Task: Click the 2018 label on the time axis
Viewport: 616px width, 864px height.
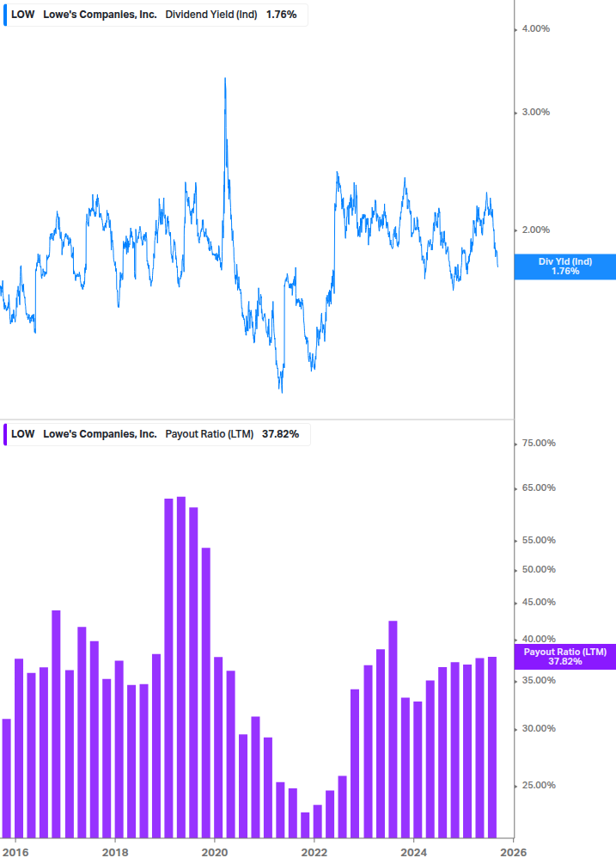Action: click(x=115, y=853)
